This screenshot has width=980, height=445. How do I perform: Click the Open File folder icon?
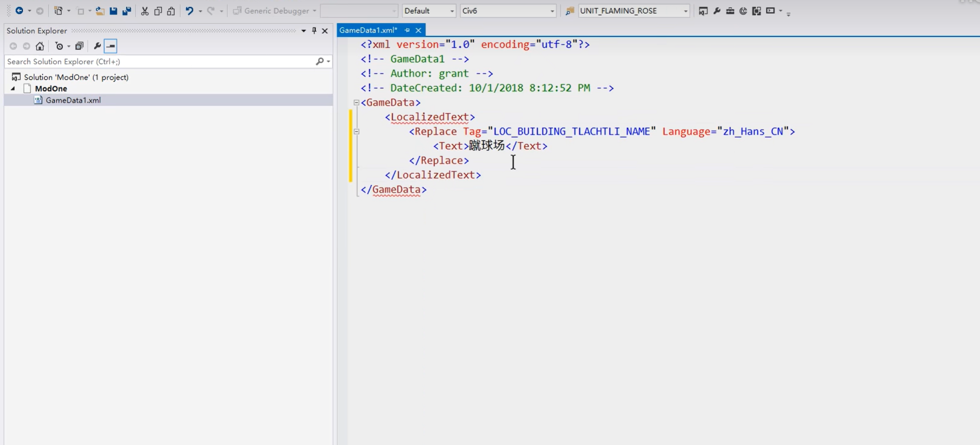[x=100, y=10]
